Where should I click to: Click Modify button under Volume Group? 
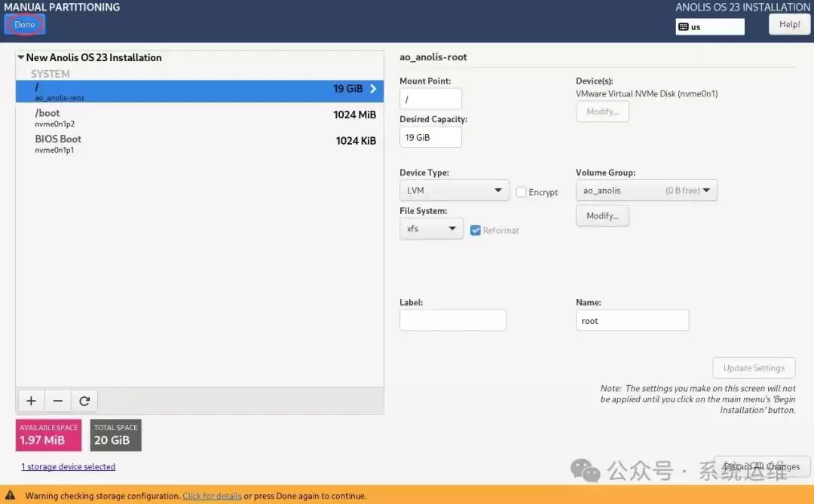(602, 216)
